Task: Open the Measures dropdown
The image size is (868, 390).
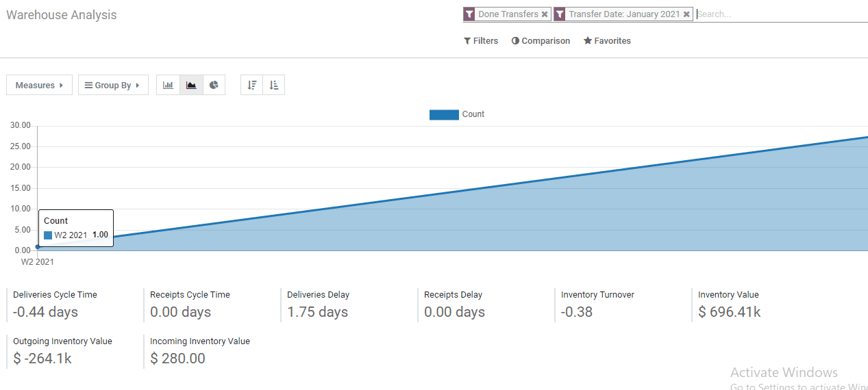Action: tap(39, 85)
